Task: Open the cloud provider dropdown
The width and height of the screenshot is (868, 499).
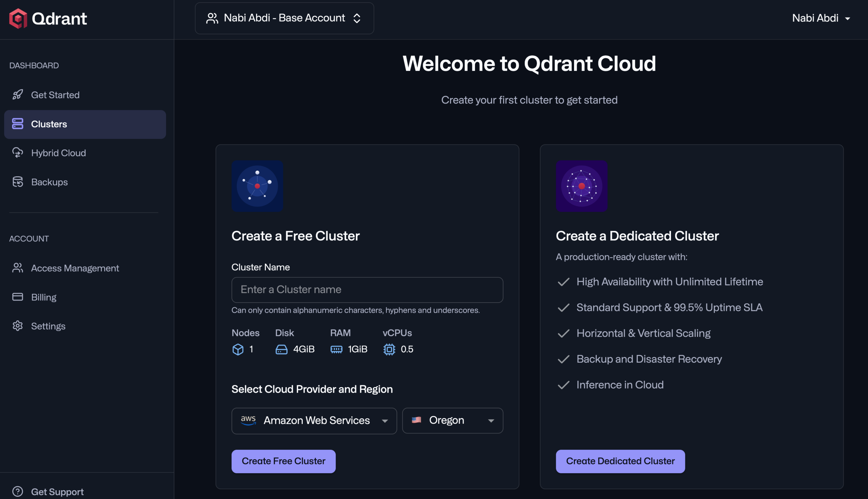Action: 314,420
